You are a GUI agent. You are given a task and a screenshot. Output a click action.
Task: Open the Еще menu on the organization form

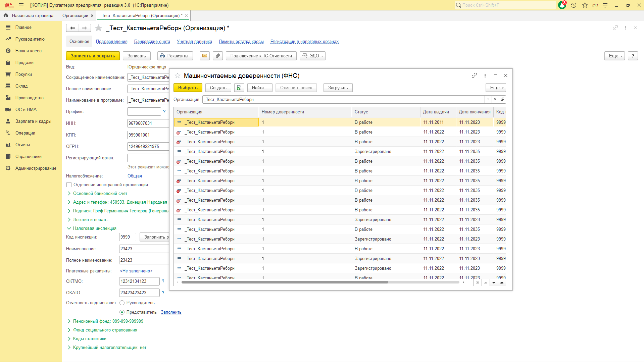point(615,56)
